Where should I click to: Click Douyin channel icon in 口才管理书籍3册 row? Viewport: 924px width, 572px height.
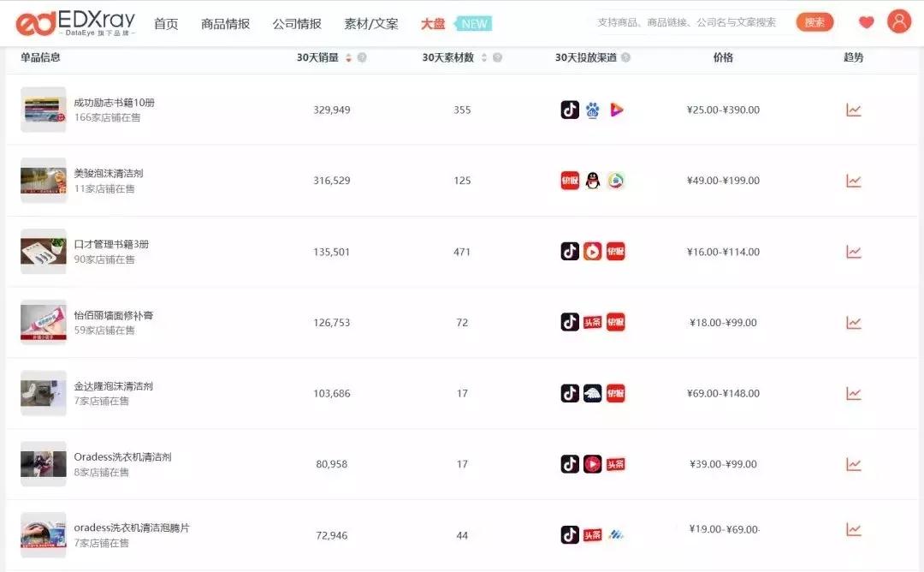[x=570, y=252]
